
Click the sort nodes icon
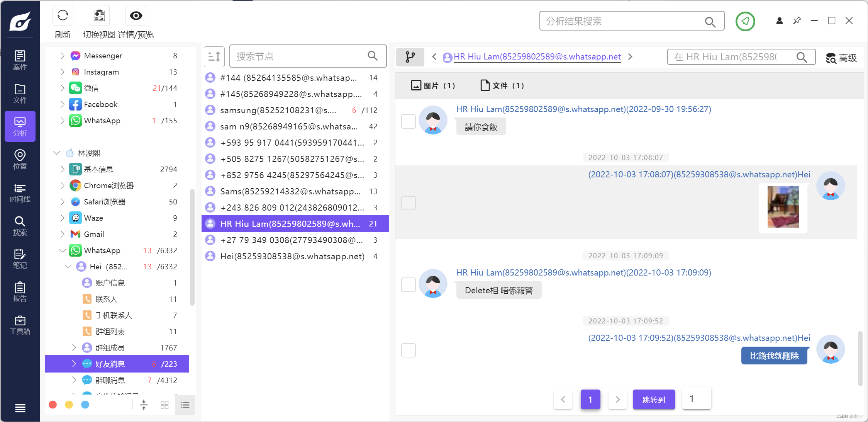(214, 57)
